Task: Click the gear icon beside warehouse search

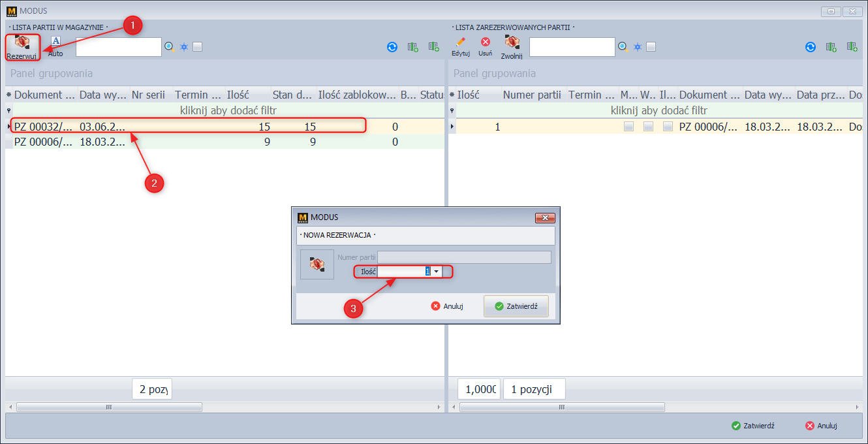Action: point(184,47)
